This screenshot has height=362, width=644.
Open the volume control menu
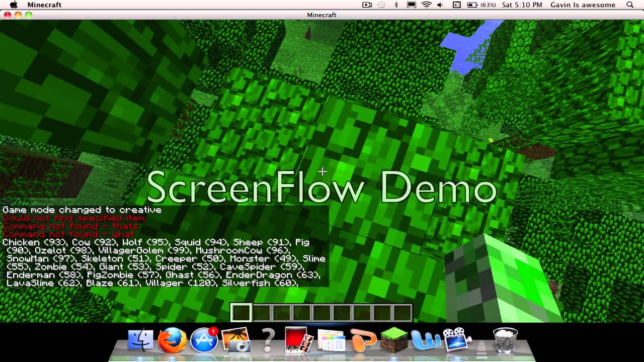(440, 5)
